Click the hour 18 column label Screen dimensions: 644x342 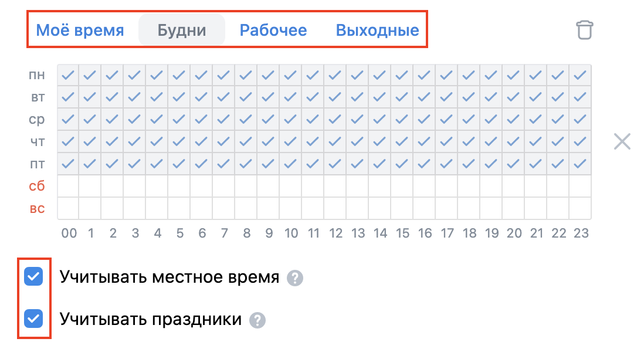click(x=469, y=233)
